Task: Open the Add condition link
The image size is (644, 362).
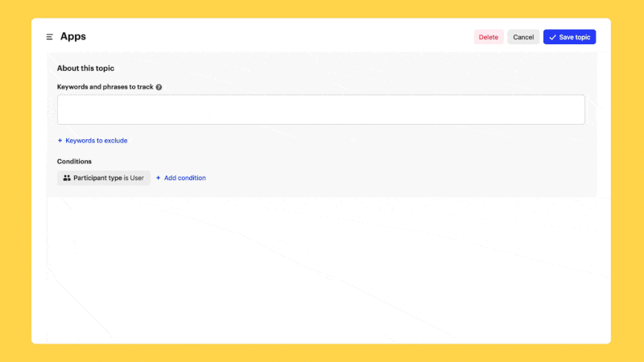Action: tap(184, 178)
